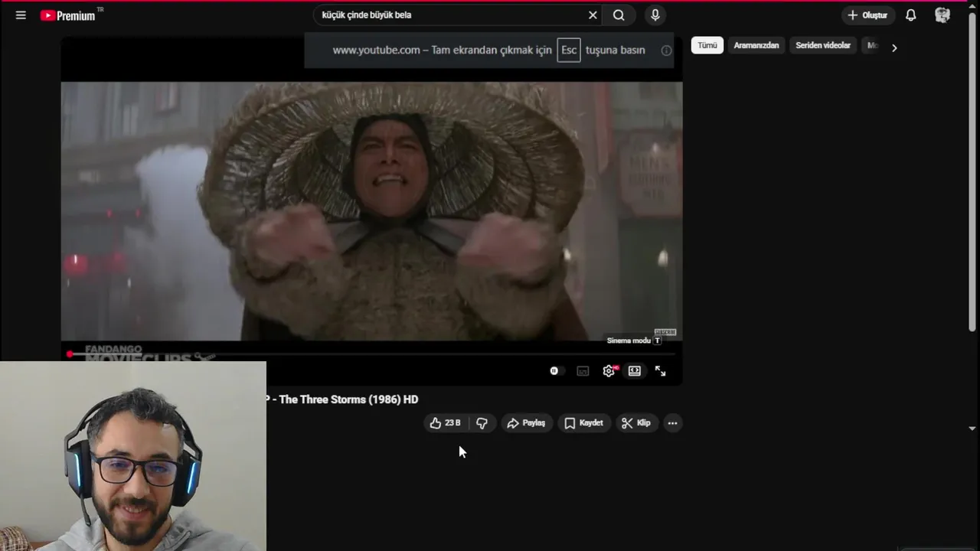Open the account avatar menu
Screen dimensions: 980x551
click(942, 15)
